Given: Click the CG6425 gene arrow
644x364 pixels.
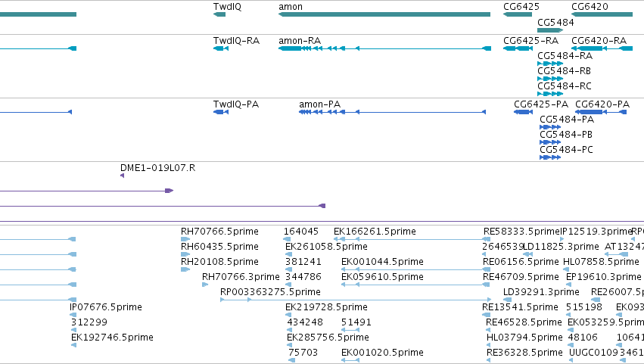Looking at the screenshot, I should 518,14.
